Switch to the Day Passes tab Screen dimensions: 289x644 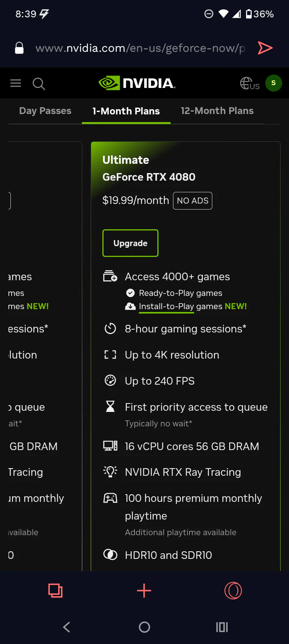tap(45, 111)
